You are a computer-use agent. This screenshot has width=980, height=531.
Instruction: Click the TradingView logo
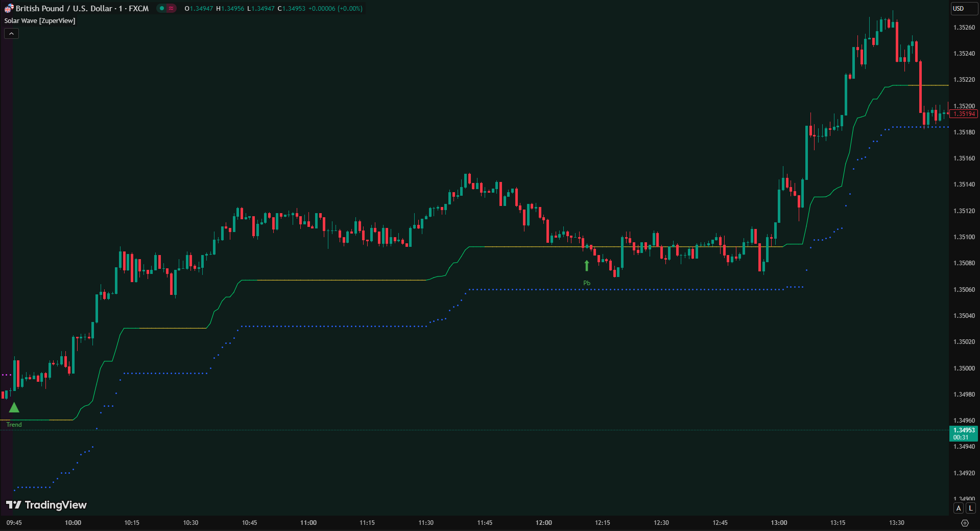click(x=46, y=505)
